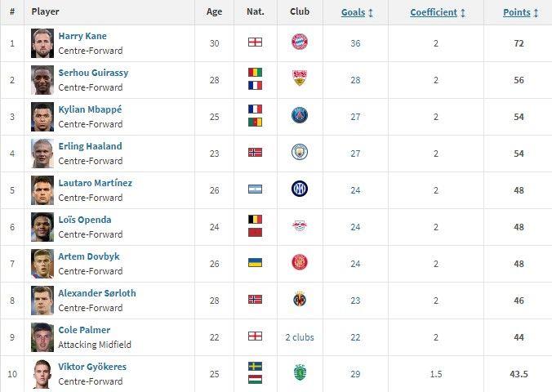
Task: Open Erling Haaland's player profile link
Action: pos(90,146)
